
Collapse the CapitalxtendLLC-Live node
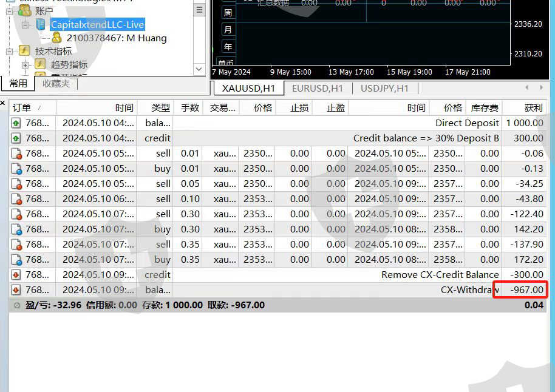click(25, 25)
